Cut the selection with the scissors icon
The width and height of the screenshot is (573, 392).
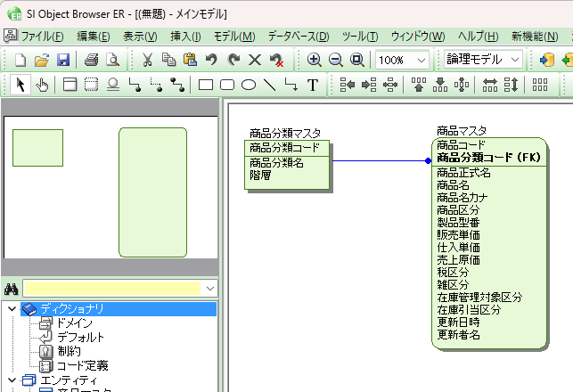pyautogui.click(x=147, y=60)
